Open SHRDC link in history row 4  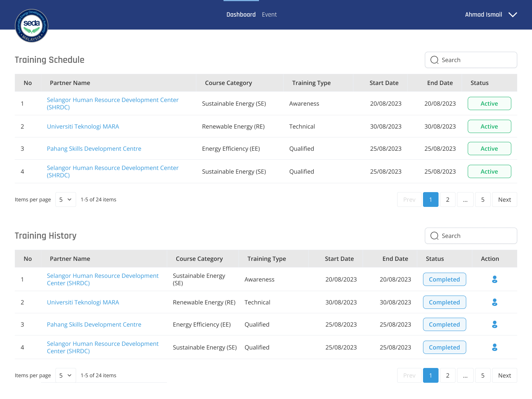tap(103, 347)
